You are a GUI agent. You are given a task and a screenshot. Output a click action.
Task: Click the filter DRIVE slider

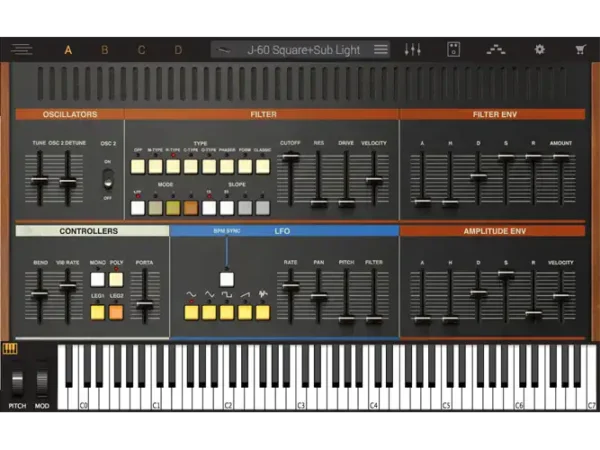tap(346, 203)
